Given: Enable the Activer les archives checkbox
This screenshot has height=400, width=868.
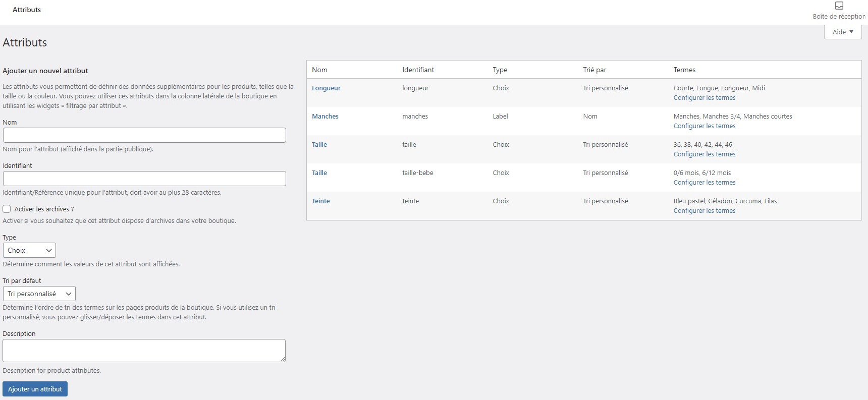Looking at the screenshot, I should coord(7,209).
